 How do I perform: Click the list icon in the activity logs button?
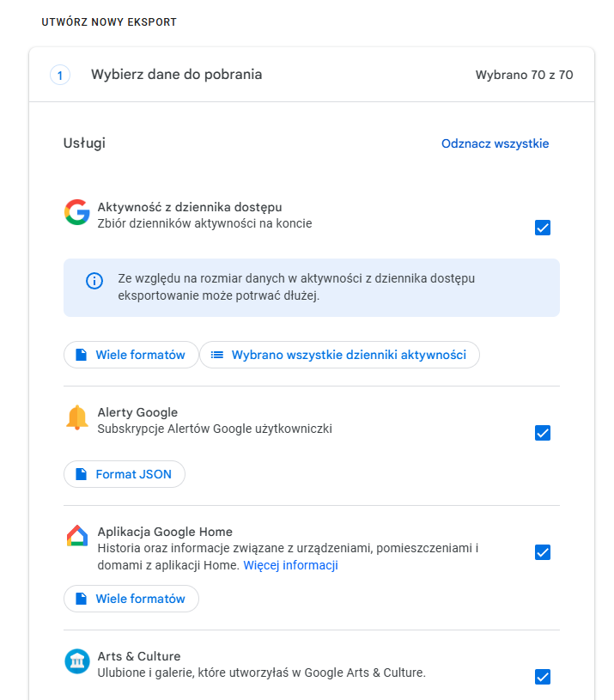pos(217,355)
